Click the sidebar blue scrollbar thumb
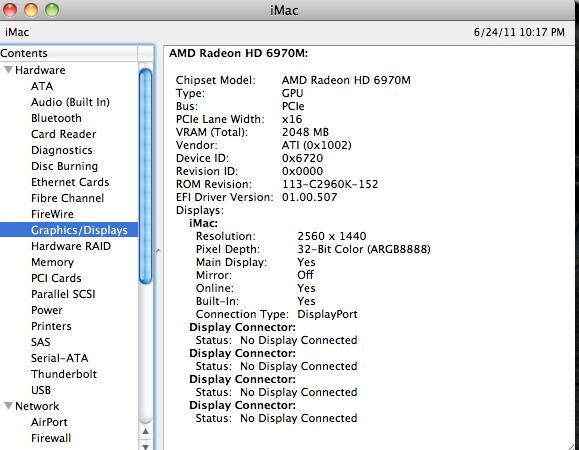Viewport: 579px width, 450px height. [146, 176]
